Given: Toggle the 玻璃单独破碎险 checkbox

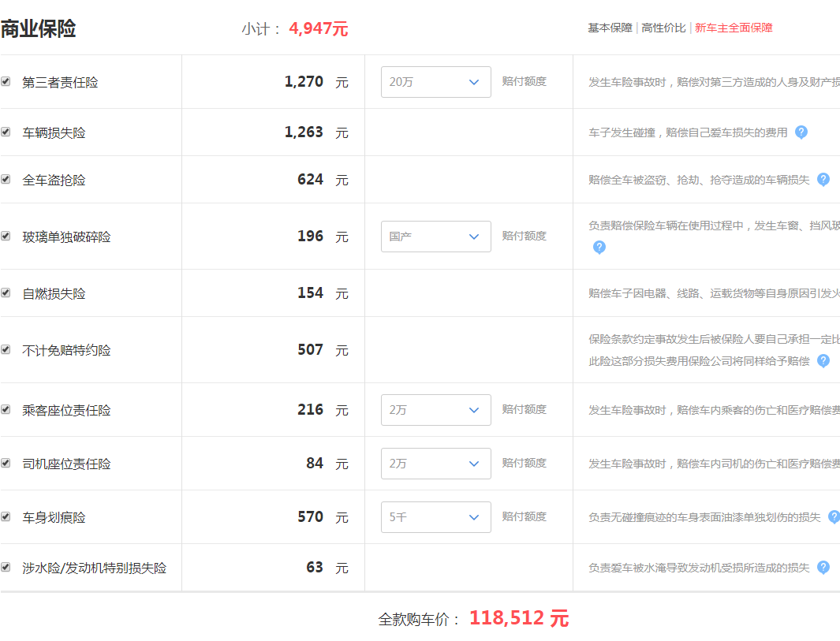Looking at the screenshot, I should pyautogui.click(x=6, y=236).
